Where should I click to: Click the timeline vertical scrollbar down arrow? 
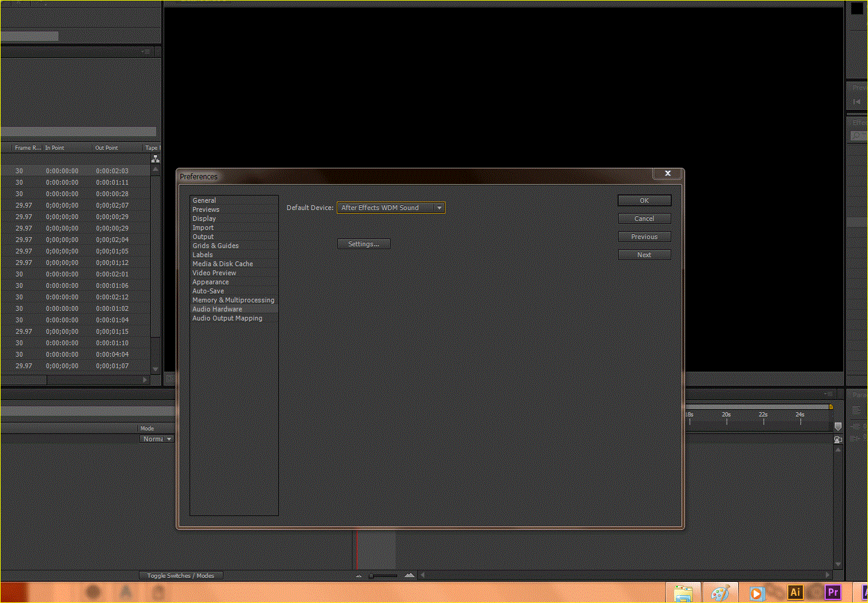click(x=838, y=564)
